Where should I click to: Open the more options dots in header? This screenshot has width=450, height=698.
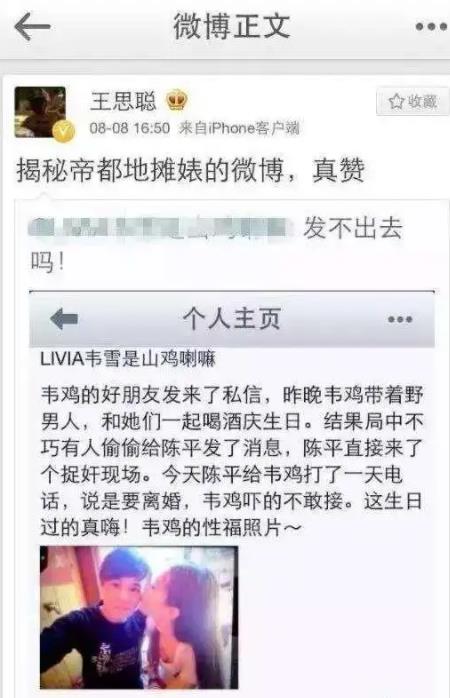[x=431, y=27]
